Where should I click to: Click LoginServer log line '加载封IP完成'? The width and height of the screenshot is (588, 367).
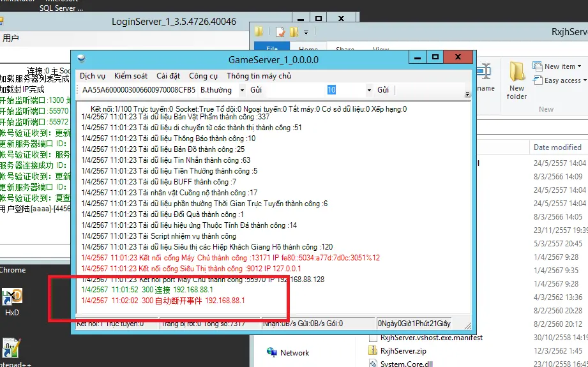click(22, 89)
